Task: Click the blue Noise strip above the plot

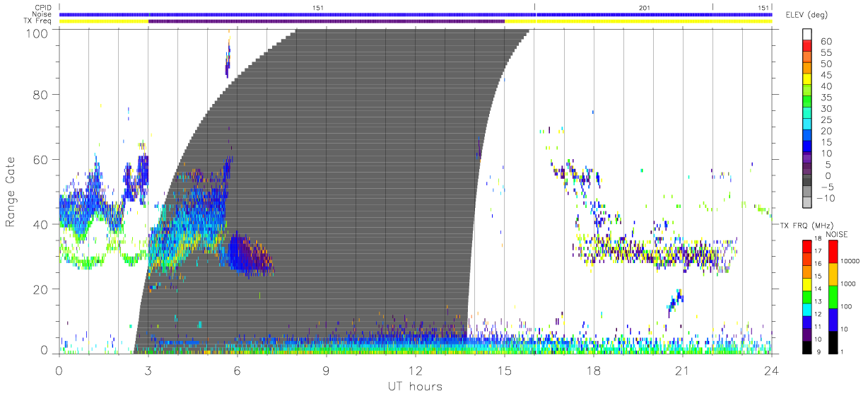Action: pyautogui.click(x=416, y=14)
